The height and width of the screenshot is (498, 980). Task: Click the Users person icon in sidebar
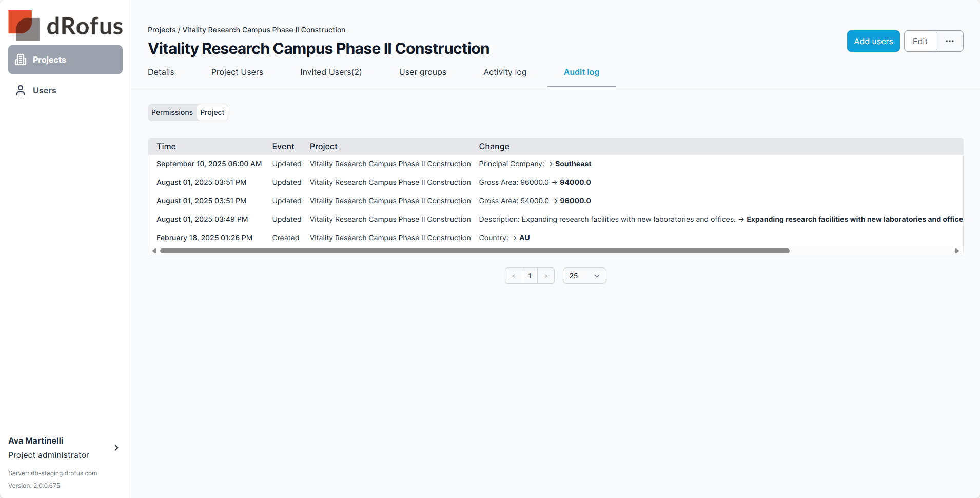tap(21, 90)
